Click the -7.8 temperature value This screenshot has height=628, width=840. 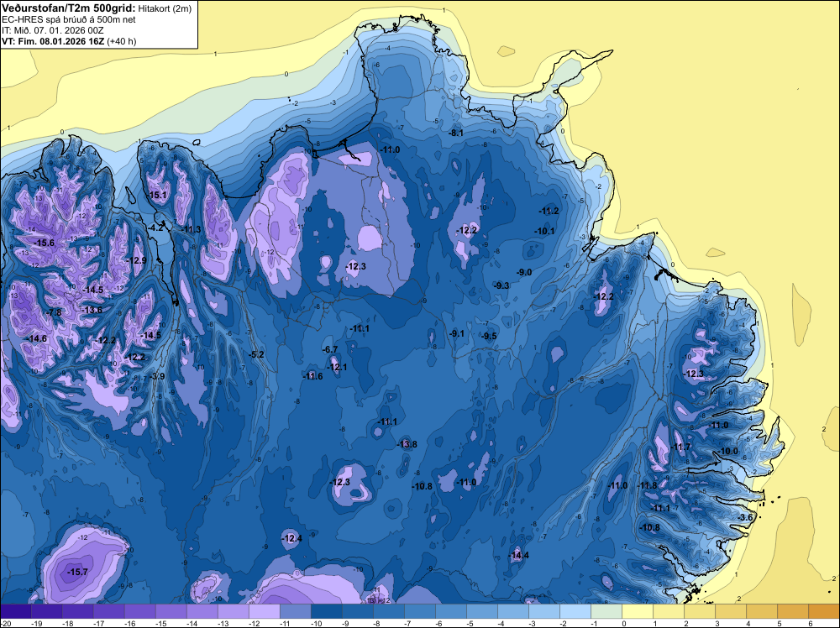pos(54,312)
